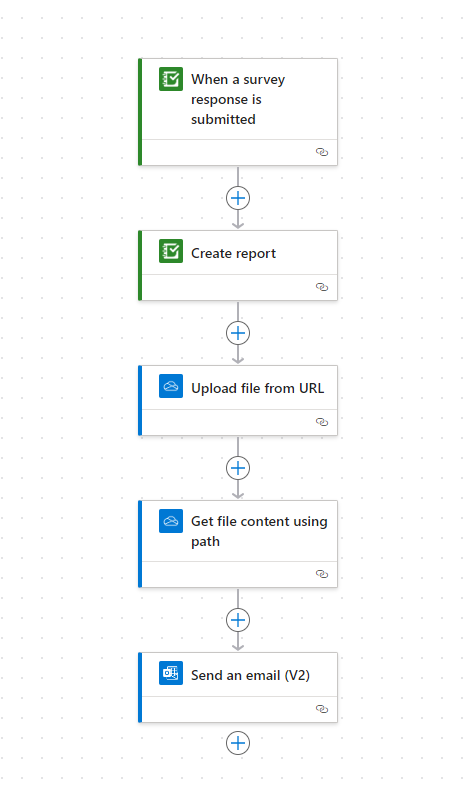Click connection link icon on Create report card
The width and height of the screenshot is (470, 796).
322,287
